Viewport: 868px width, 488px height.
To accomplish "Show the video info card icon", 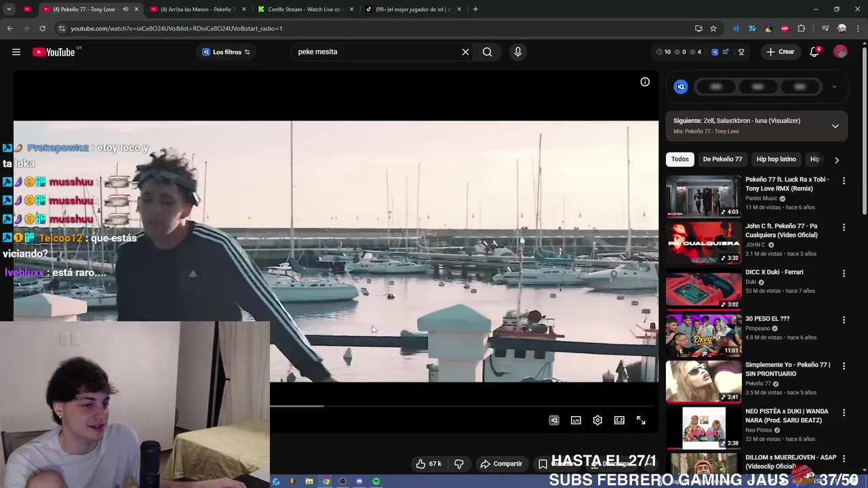I will click(x=645, y=82).
